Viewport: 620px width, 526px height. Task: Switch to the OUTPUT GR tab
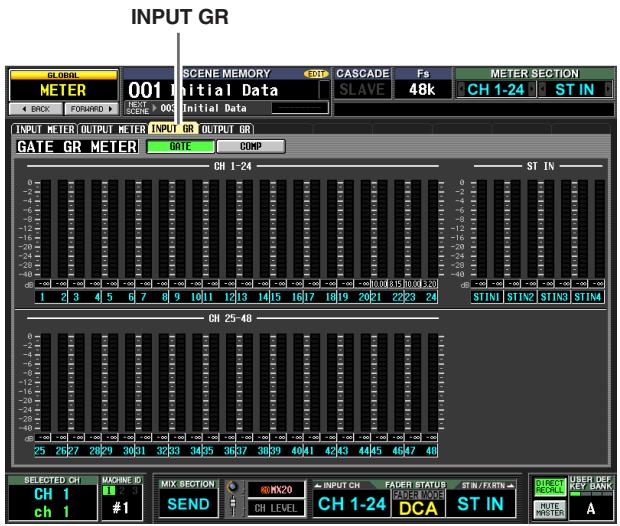[226, 129]
